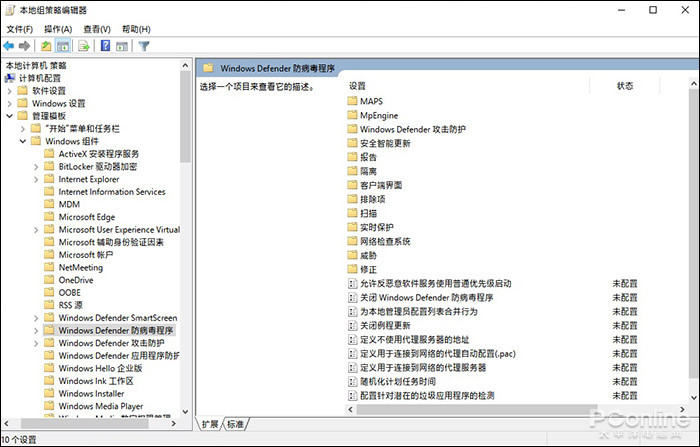Image resolution: width=700 pixels, height=447 pixels.
Task: Open the 操作(A) menu
Action: 58,29
